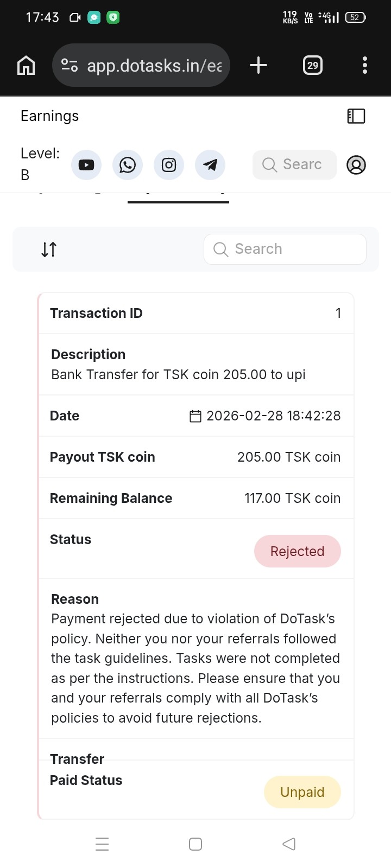
Task: Tap the browser home icon
Action: pos(26,66)
